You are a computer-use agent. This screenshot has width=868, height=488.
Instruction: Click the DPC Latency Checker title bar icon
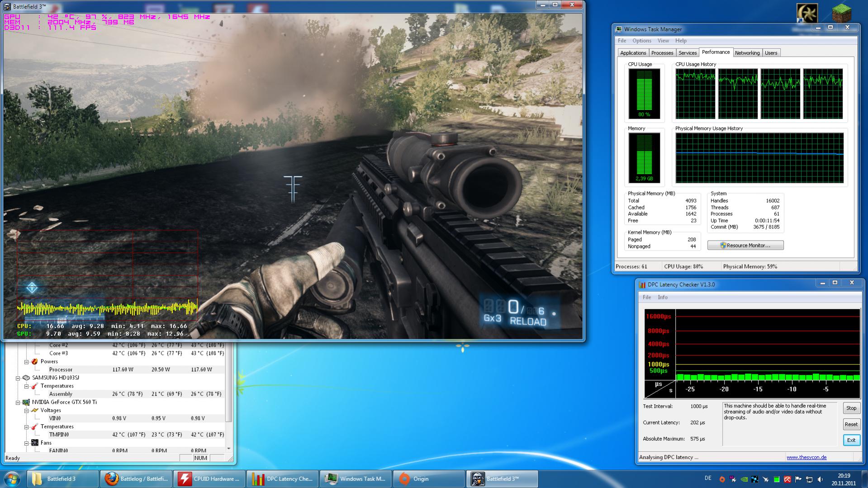[x=642, y=285]
